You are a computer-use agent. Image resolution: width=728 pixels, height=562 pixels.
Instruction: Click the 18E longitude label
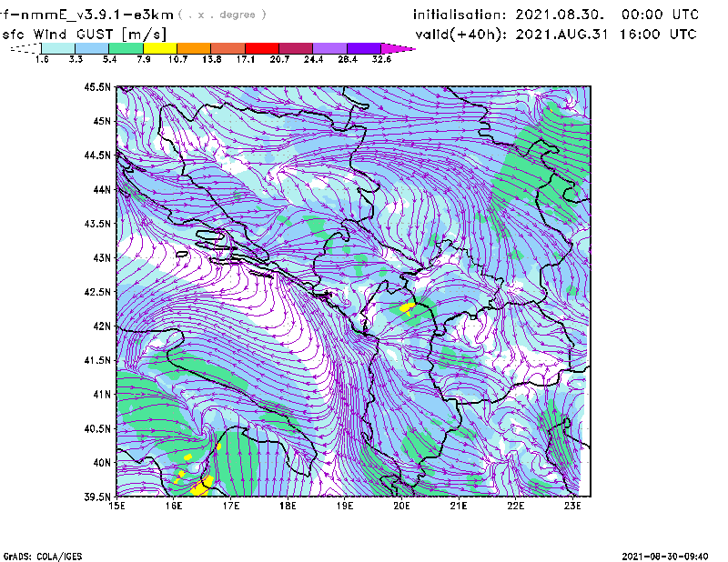288,506
